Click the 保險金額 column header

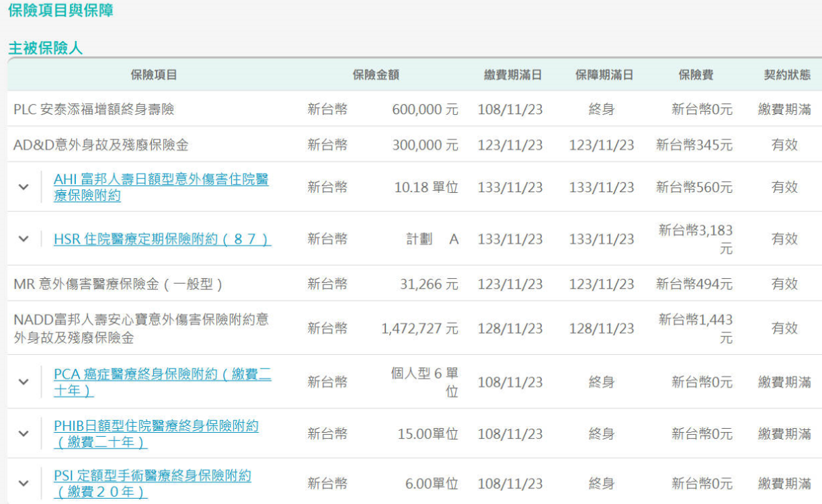pyautogui.click(x=376, y=75)
